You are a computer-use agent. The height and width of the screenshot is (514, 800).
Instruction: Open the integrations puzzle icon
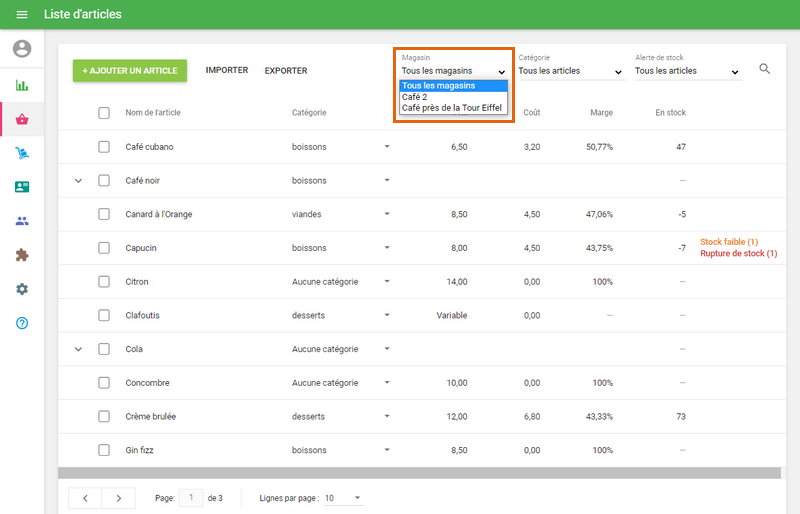(22, 255)
